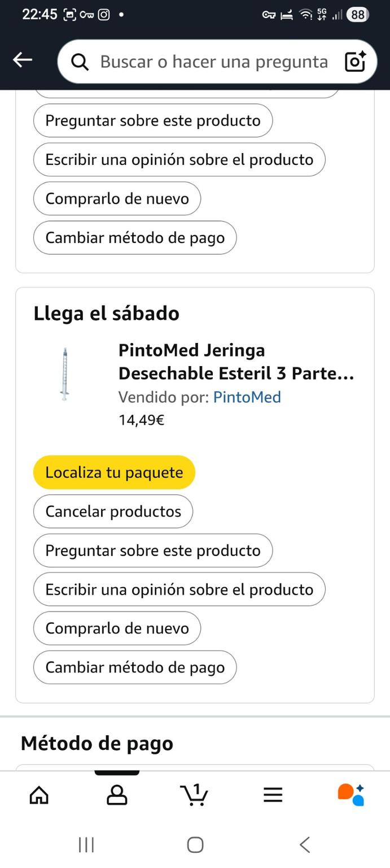Tap Localiza tu paquete button
Image resolution: width=390 pixels, height=868 pixels.
point(114,472)
